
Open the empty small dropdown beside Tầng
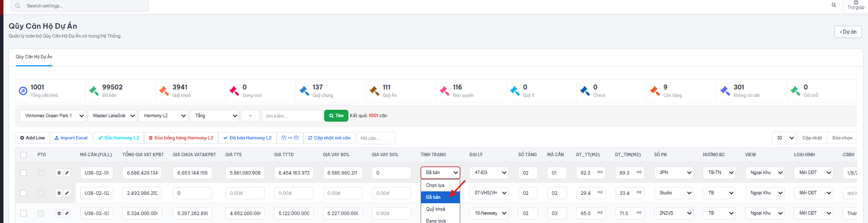[x=250, y=116]
